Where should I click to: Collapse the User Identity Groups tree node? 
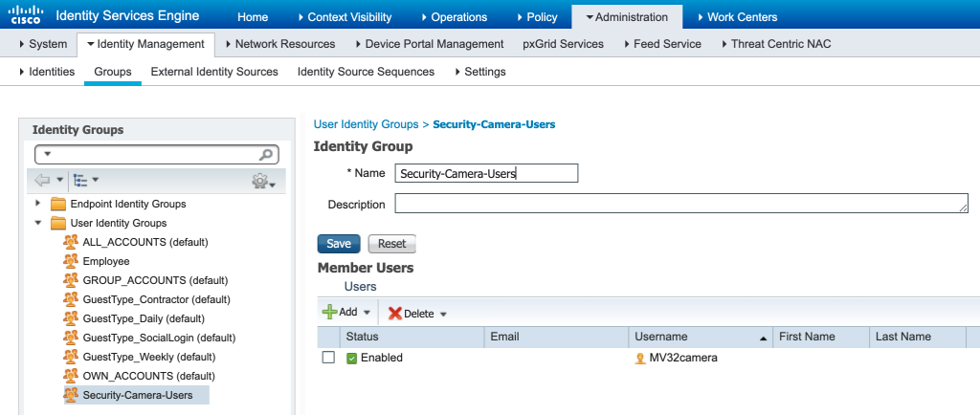point(38,223)
